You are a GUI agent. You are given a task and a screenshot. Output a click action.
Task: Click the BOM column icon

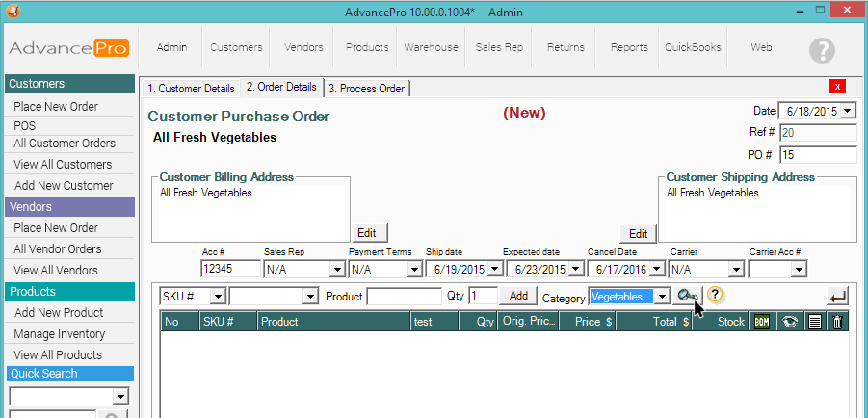pos(762,322)
